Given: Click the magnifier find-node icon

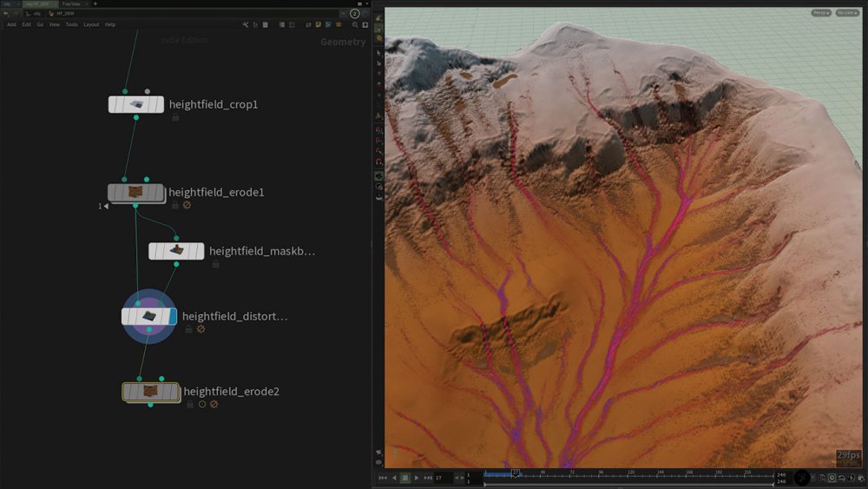Looking at the screenshot, I should [355, 24].
